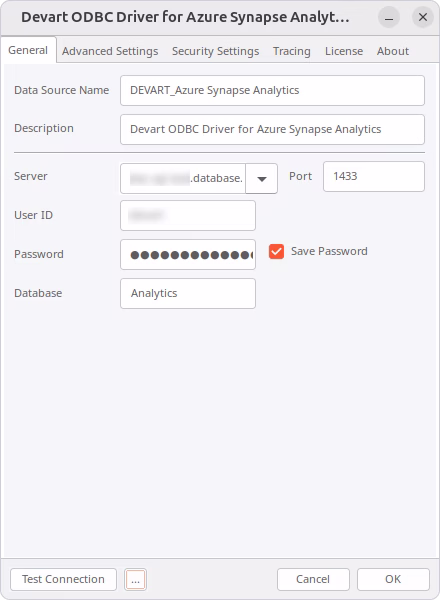The width and height of the screenshot is (440, 600).
Task: Open the License tab
Action: (344, 51)
